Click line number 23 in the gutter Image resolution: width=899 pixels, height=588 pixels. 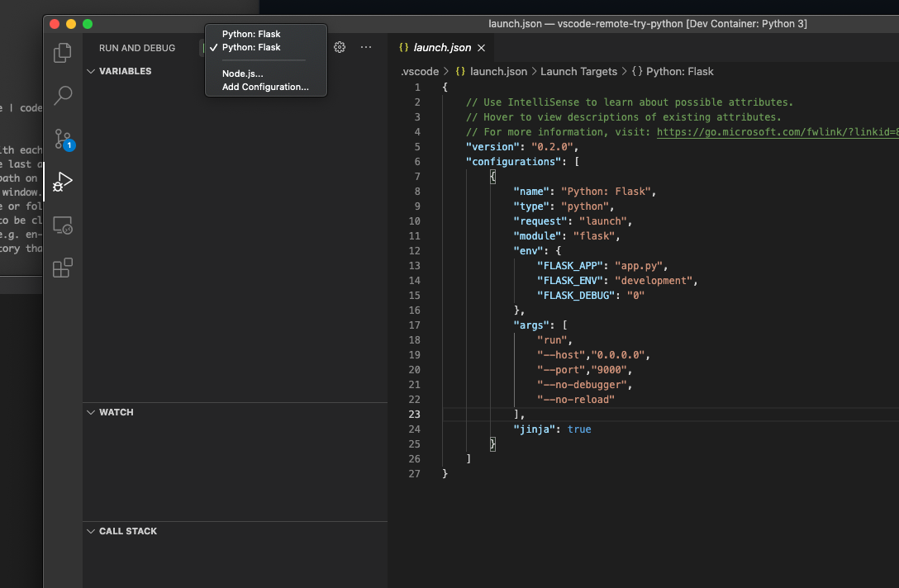pos(414,415)
